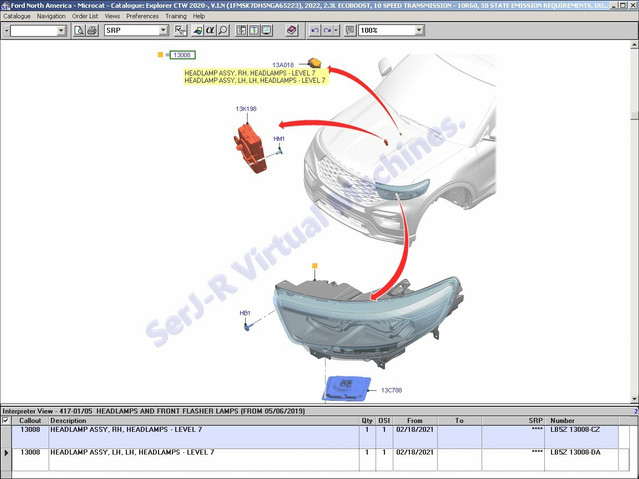The height and width of the screenshot is (479, 639).
Task: Open the Training menu
Action: coord(176,16)
